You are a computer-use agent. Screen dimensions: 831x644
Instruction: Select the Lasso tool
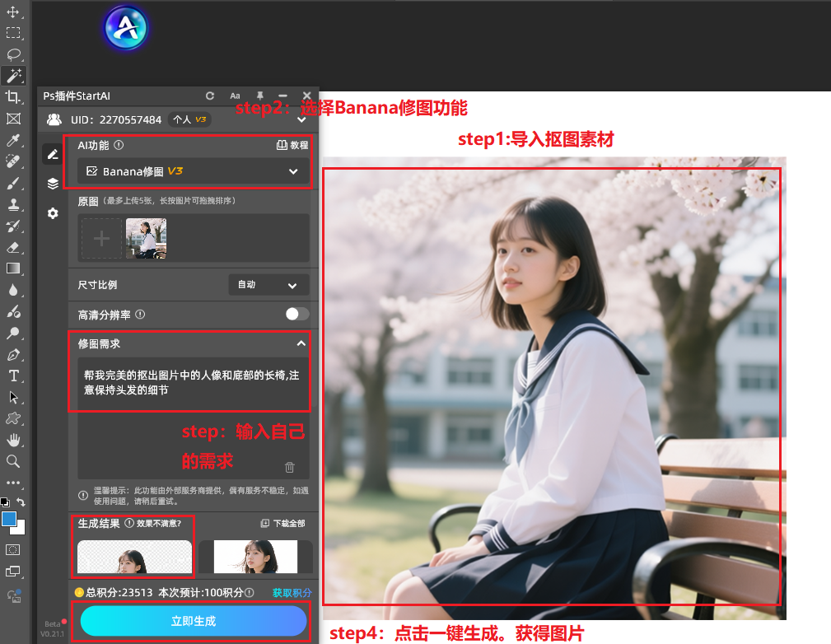tap(12, 54)
